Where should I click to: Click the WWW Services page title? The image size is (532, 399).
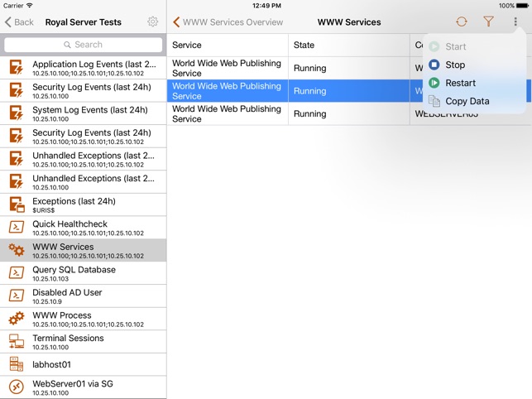tap(349, 22)
